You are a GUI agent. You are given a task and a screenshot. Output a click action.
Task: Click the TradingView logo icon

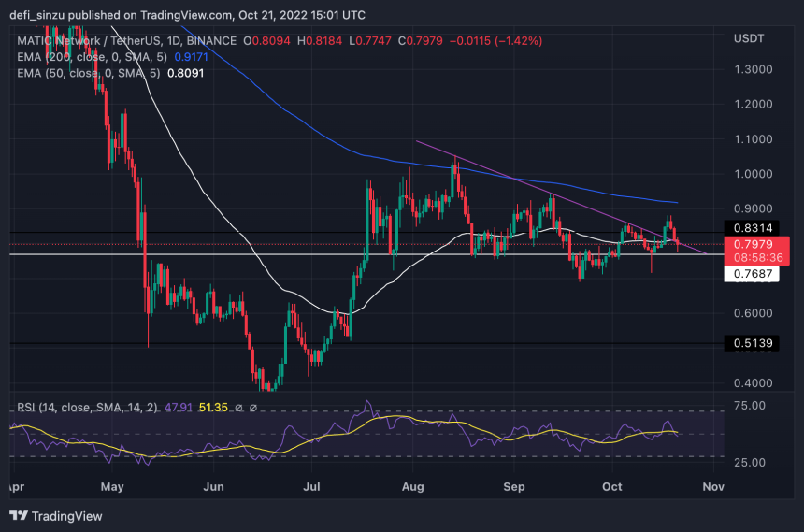(x=19, y=515)
